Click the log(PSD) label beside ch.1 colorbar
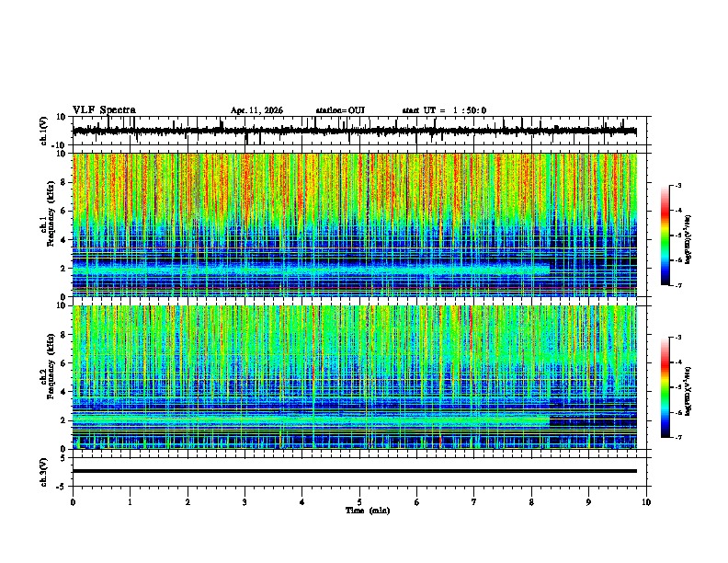Screen dimensions: 728x563 (688, 239)
